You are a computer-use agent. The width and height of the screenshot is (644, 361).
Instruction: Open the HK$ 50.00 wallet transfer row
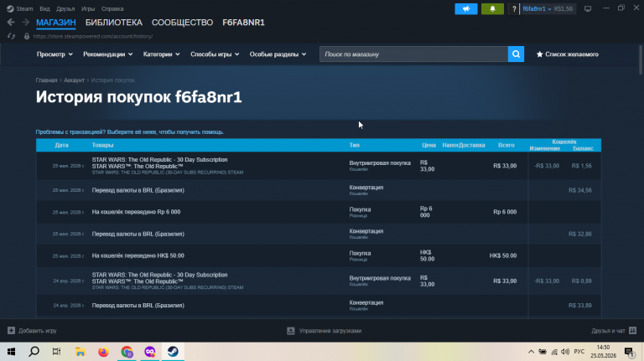(x=319, y=255)
